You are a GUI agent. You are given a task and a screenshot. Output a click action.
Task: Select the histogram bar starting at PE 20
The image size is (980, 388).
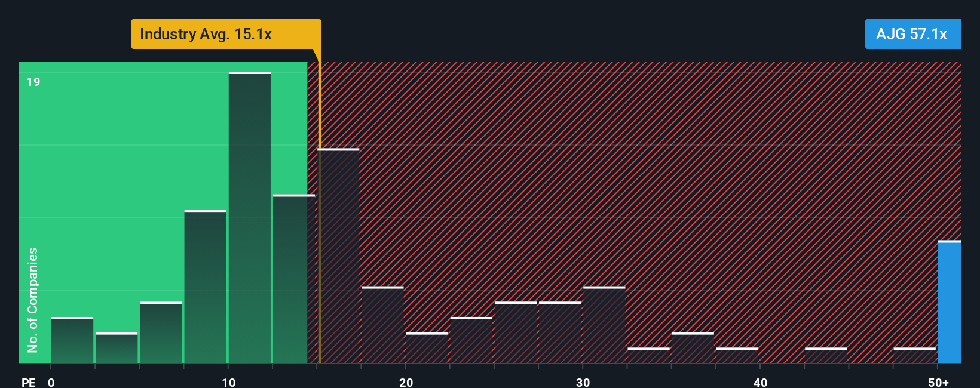[x=427, y=347]
